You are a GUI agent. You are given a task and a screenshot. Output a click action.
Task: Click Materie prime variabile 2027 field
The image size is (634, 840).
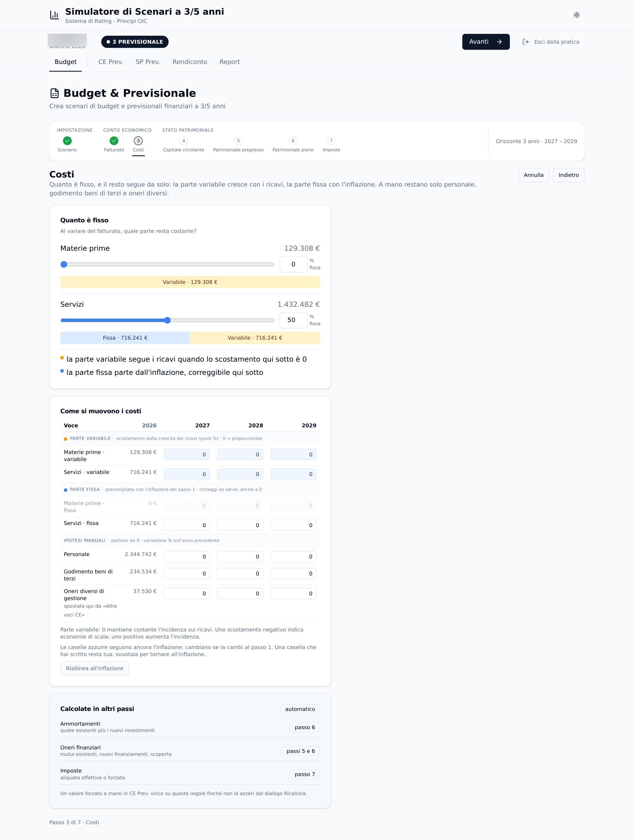(x=187, y=455)
